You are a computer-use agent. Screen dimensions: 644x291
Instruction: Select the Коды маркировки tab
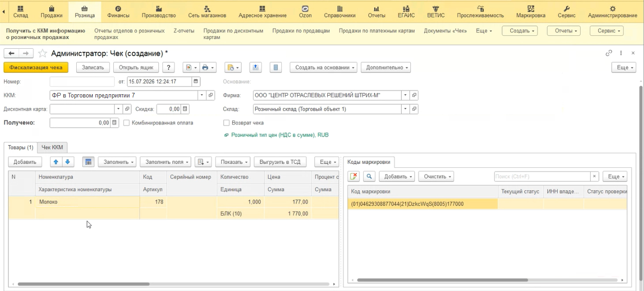(x=369, y=162)
